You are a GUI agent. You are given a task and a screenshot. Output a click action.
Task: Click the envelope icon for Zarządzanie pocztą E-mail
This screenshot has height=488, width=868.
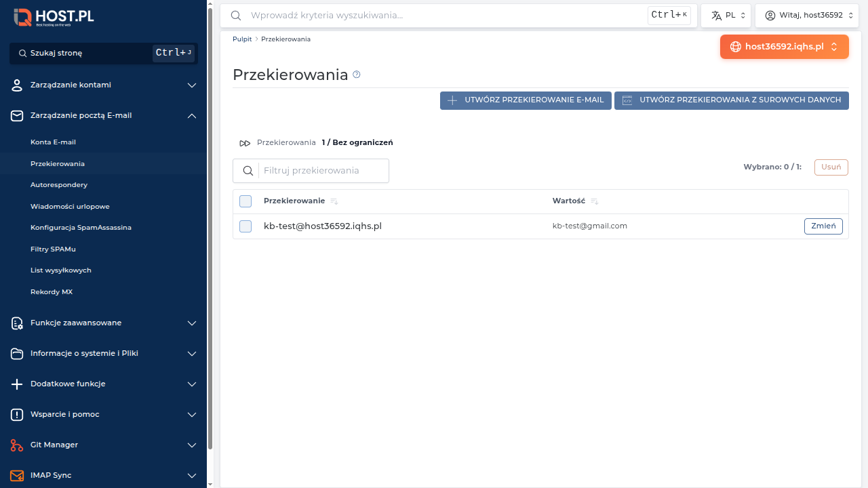click(x=17, y=116)
